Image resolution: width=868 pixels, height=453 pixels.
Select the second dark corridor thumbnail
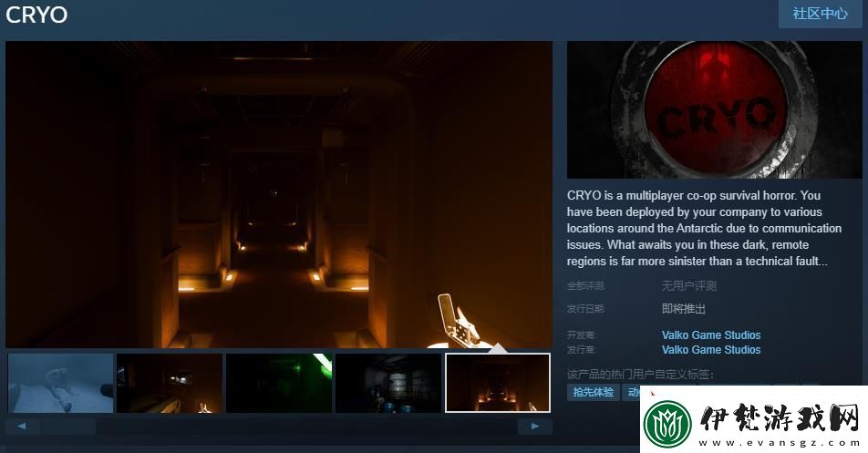coord(170,384)
